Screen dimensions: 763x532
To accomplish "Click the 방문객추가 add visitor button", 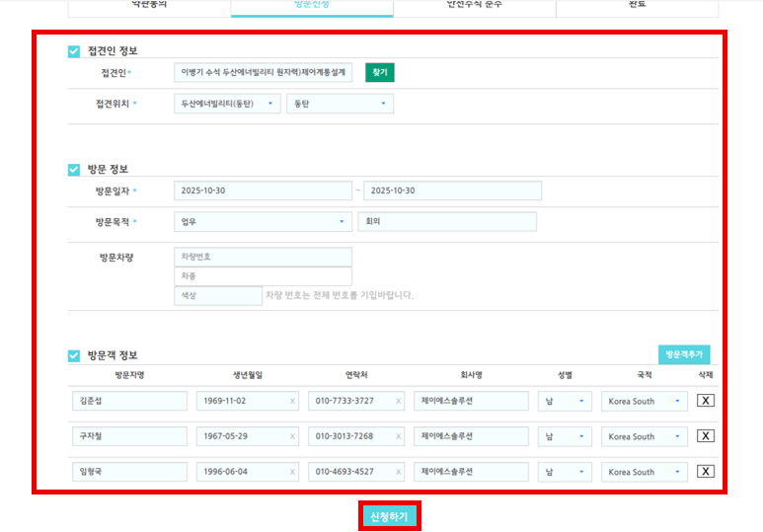I will [x=683, y=354].
